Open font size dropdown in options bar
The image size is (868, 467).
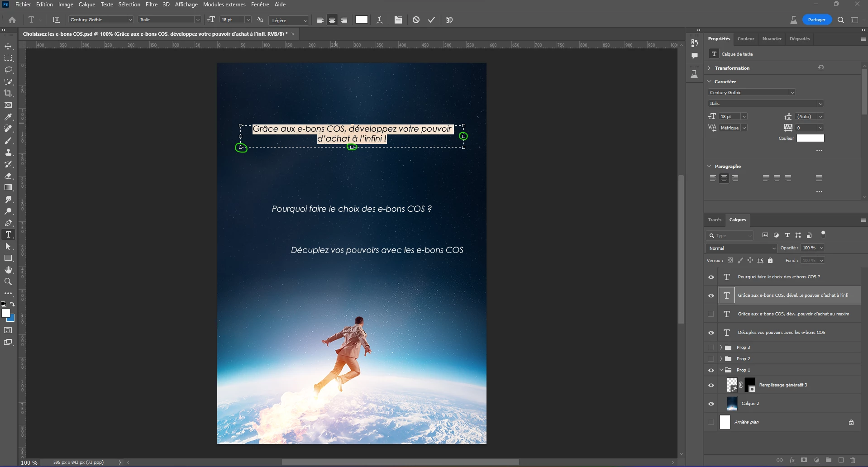pyautogui.click(x=248, y=20)
